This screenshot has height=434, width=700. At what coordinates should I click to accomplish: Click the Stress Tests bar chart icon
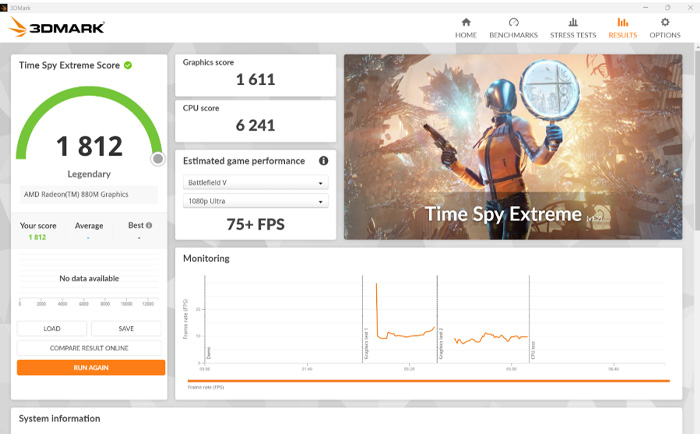tap(572, 23)
